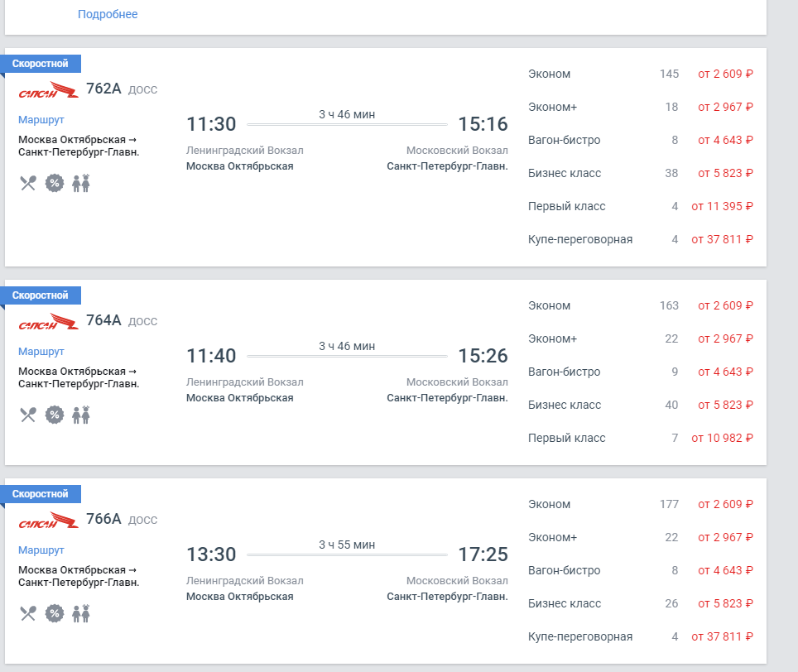The height and width of the screenshot is (672, 798).
Task: Open Маршрут link for train 762А
Action: coord(41,119)
